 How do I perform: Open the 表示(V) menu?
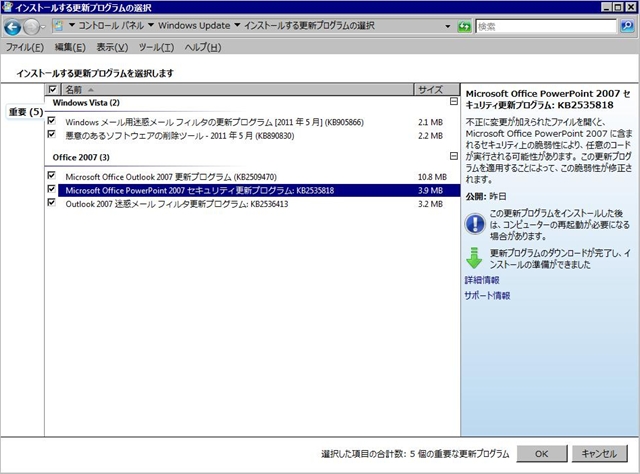tap(112, 47)
